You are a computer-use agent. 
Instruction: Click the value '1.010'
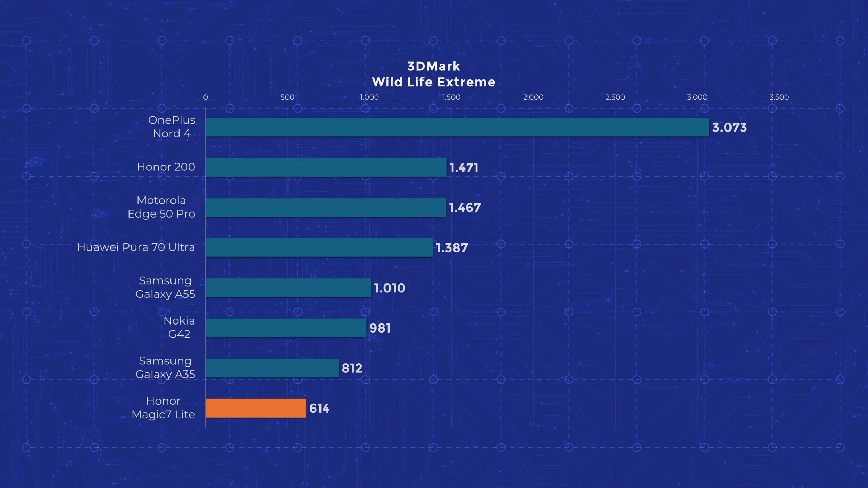click(390, 288)
